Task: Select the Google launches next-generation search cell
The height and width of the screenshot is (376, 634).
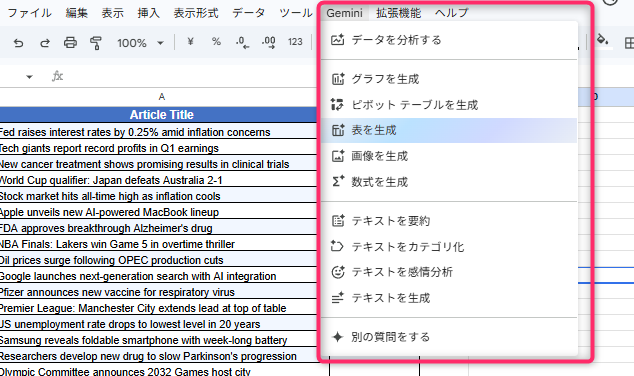Action: coord(158,276)
